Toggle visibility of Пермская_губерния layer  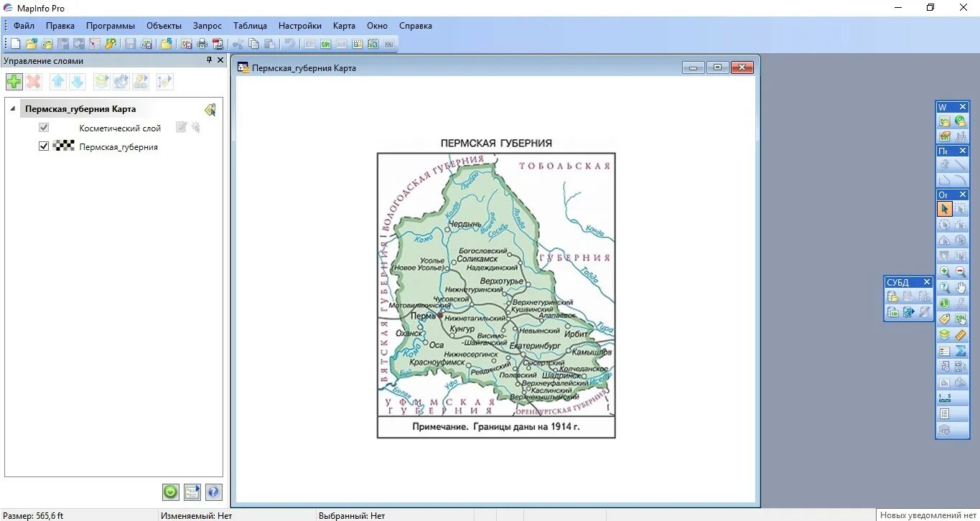tap(44, 146)
